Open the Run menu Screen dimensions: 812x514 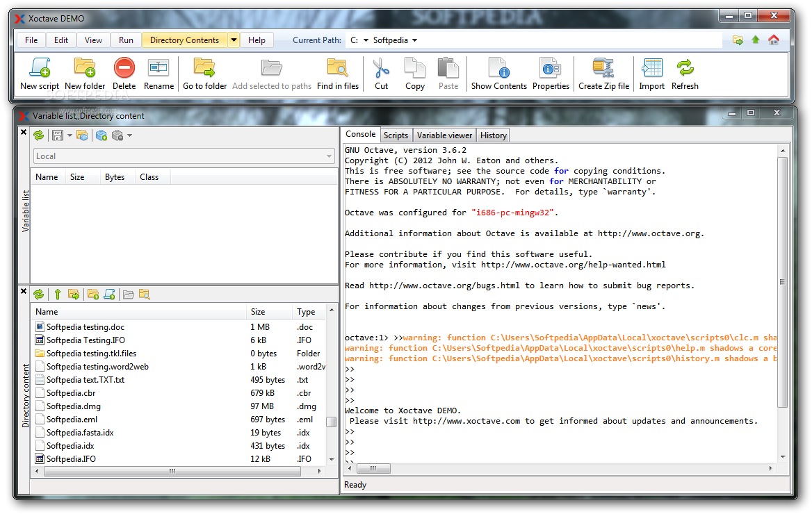(126, 40)
